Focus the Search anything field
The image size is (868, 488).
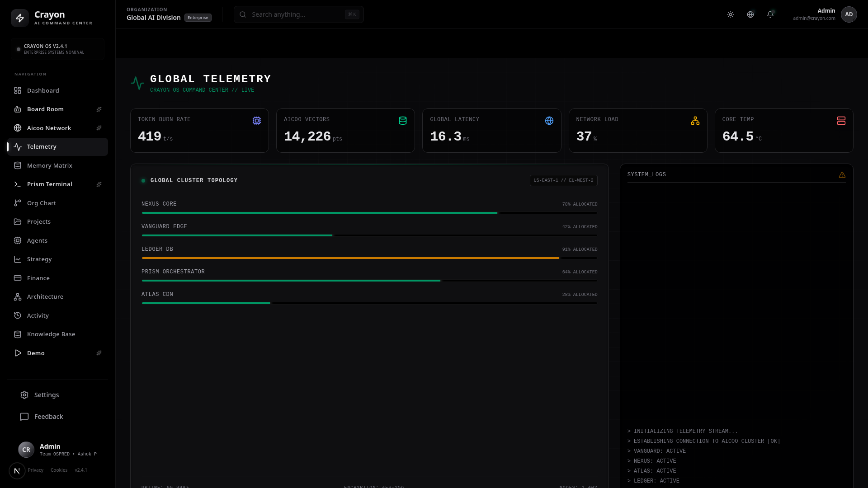coord(298,14)
